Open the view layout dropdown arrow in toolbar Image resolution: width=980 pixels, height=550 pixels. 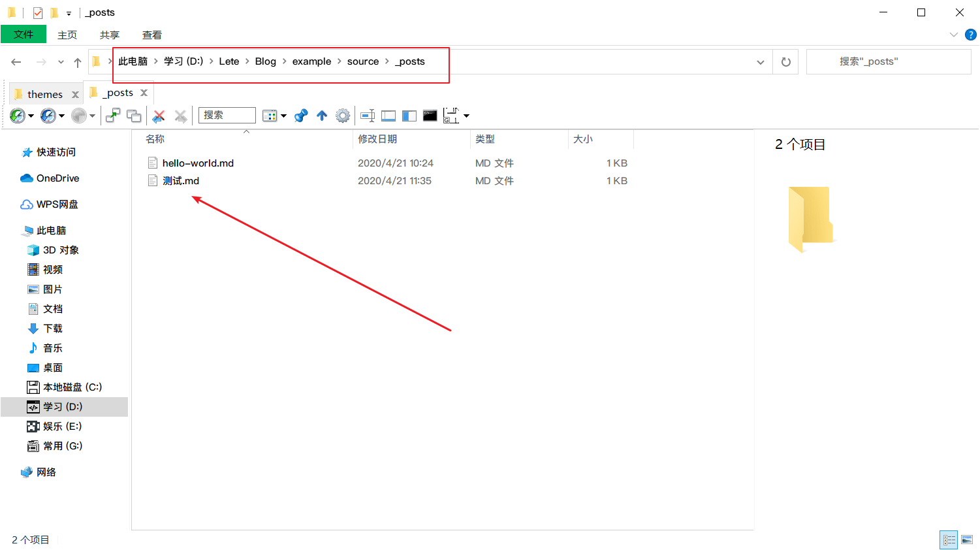coord(284,116)
